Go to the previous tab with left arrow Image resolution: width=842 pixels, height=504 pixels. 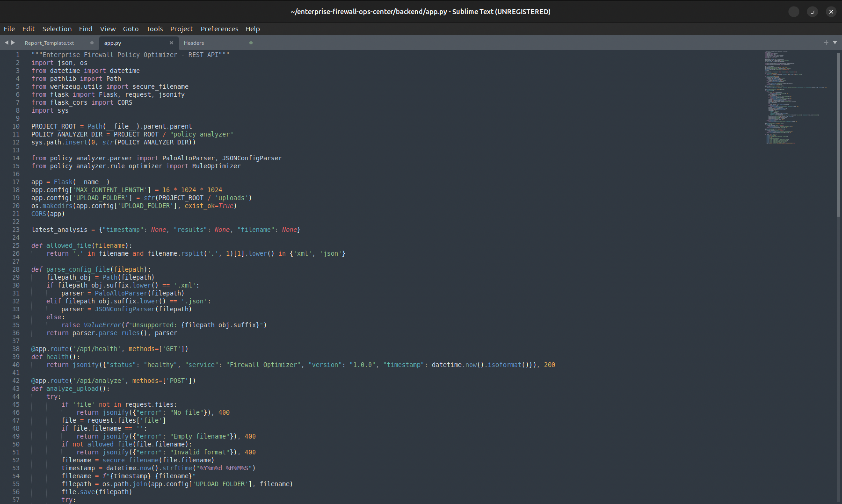tap(7, 43)
